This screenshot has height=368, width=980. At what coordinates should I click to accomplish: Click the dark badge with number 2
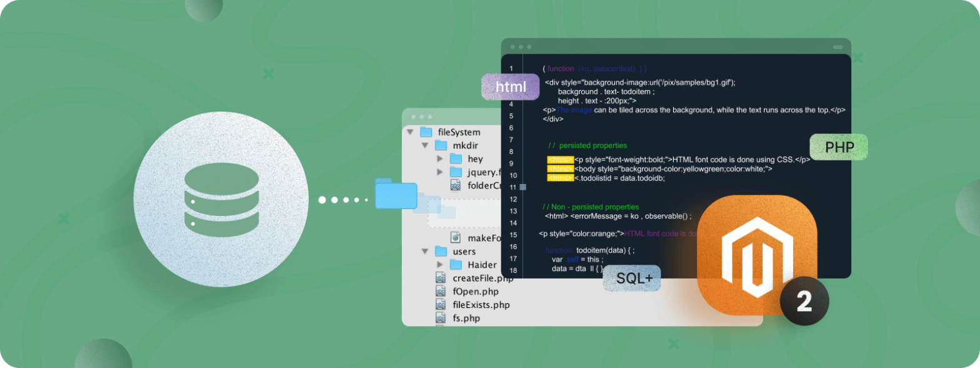[x=804, y=301]
